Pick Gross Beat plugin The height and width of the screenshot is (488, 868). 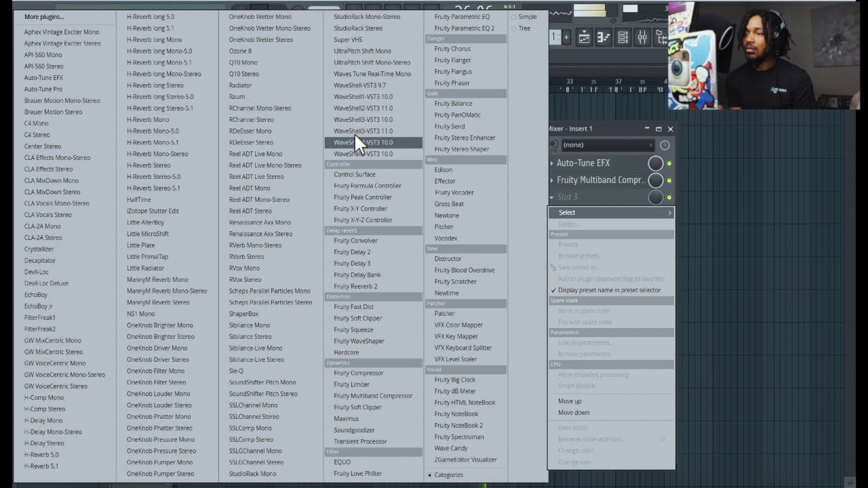pos(449,204)
